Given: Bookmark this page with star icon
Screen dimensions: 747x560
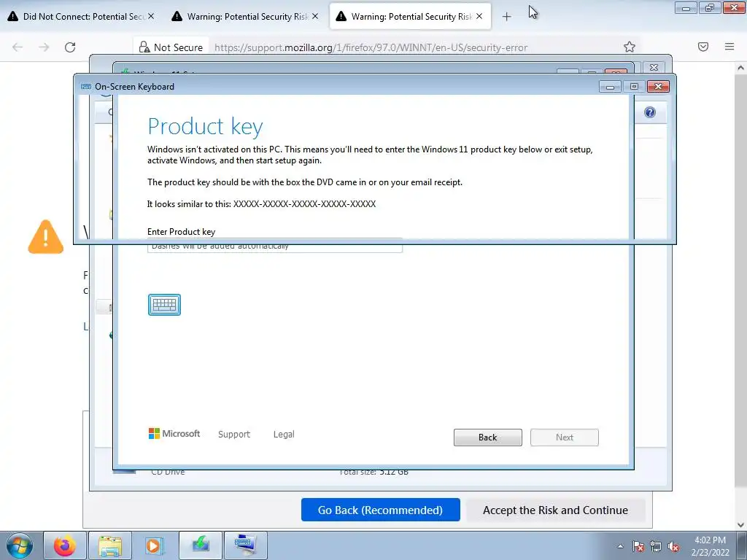Looking at the screenshot, I should pyautogui.click(x=630, y=47).
